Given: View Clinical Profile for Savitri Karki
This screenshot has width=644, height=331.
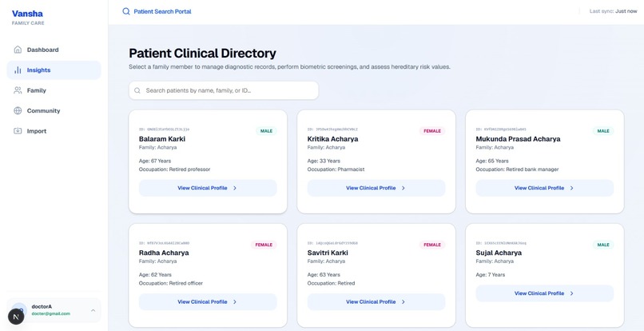Looking at the screenshot, I should coord(376,301).
